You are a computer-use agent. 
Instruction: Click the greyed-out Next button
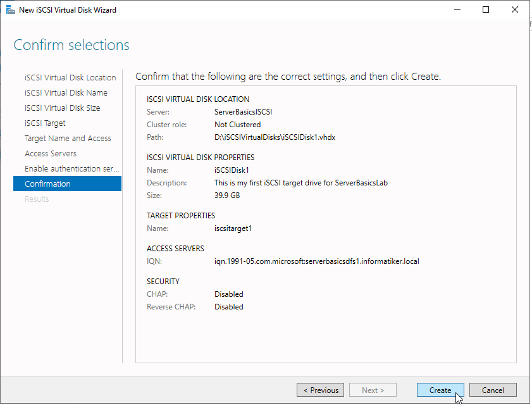tap(373, 390)
